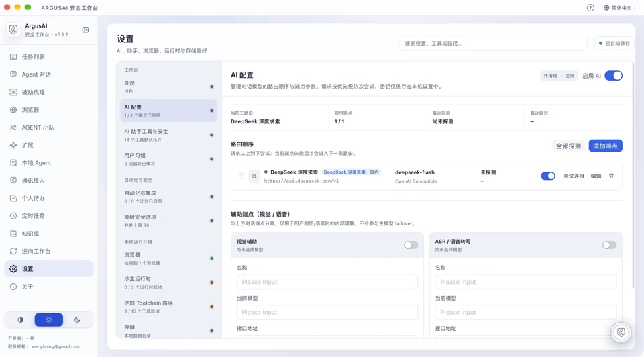Open the 逆向工作台 refresh icon
This screenshot has height=357, width=644.
(13, 251)
